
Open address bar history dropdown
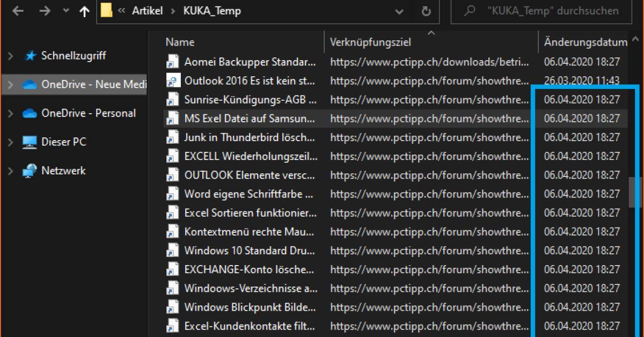tap(399, 11)
